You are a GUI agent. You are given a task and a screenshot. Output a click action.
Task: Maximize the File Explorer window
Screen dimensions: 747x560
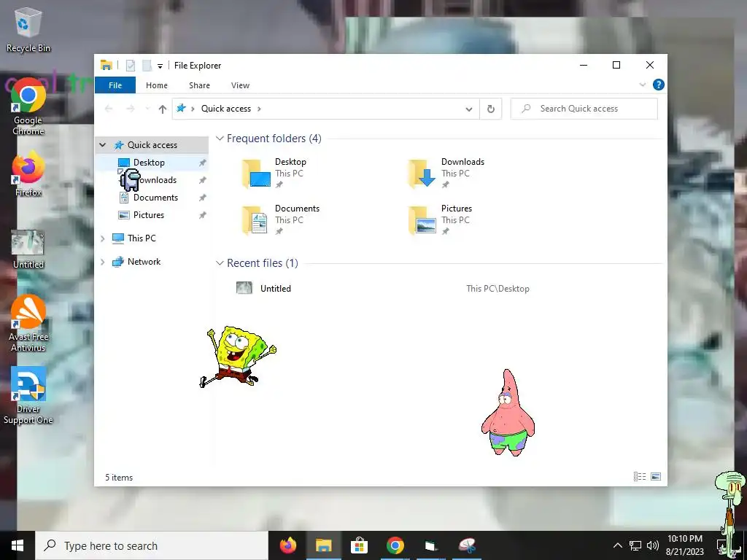click(616, 65)
